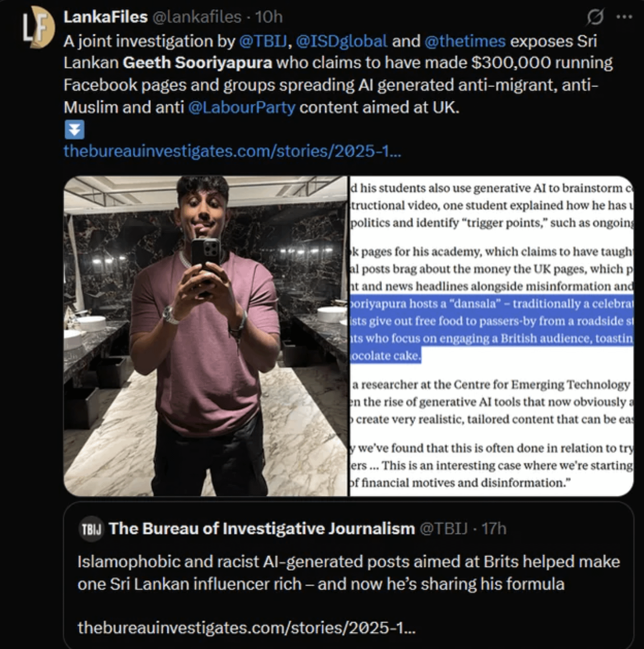The image size is (644, 649).
Task: Open the article link above the photos
Action: [232, 151]
